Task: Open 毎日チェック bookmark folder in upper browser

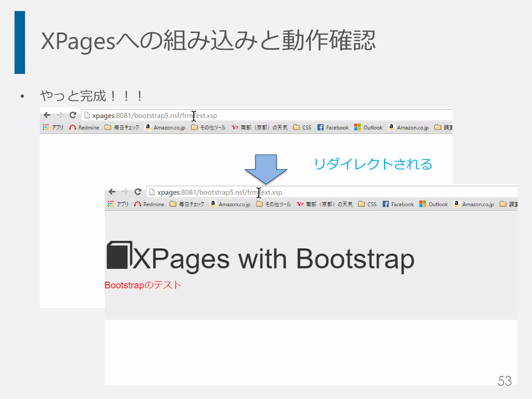Action: coord(122,127)
